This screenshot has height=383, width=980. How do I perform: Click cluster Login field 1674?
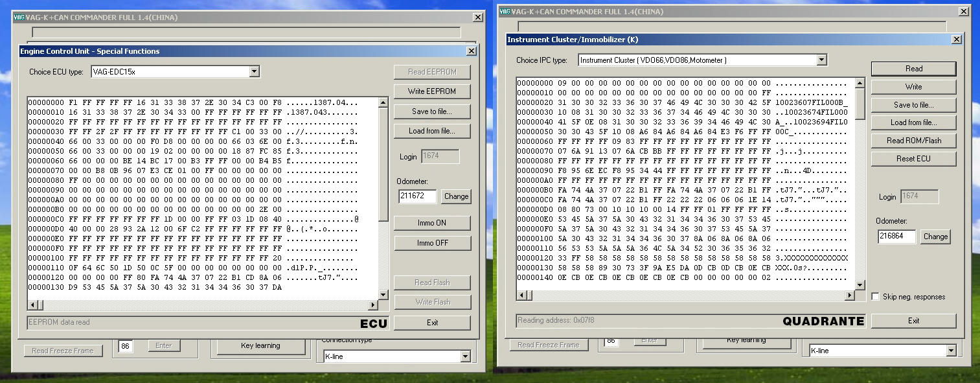coord(919,196)
